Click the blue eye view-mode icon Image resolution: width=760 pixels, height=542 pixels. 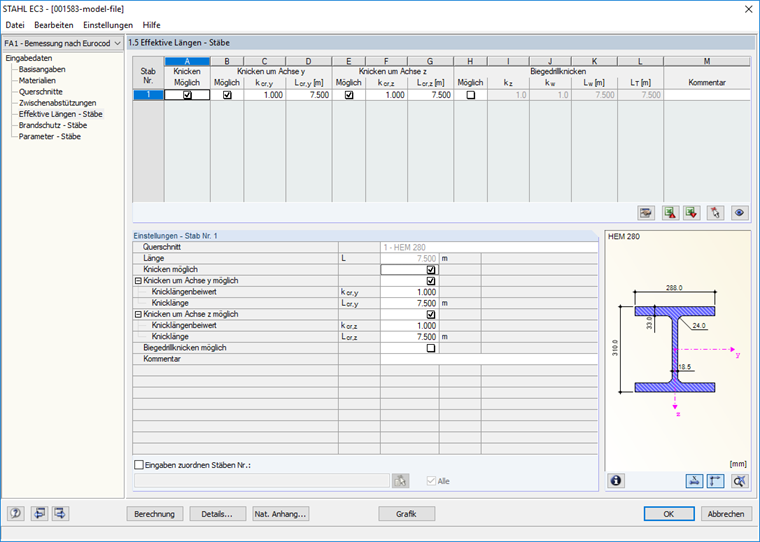pos(739,212)
